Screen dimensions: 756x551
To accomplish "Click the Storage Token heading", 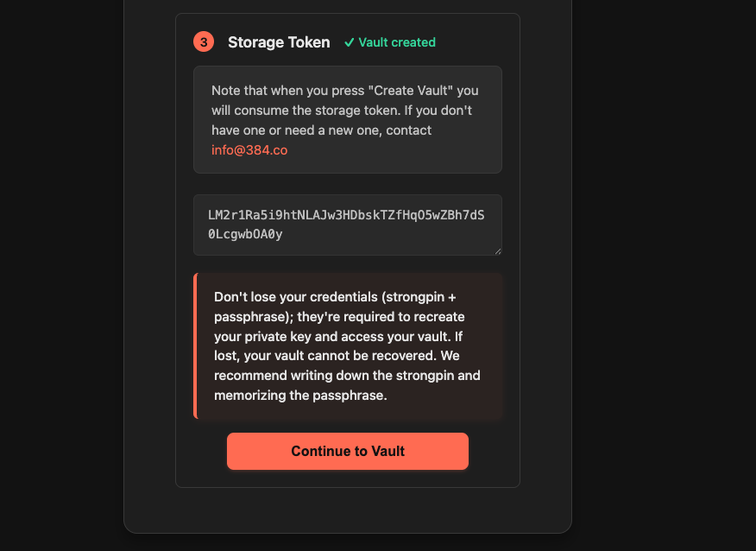I will coord(279,42).
